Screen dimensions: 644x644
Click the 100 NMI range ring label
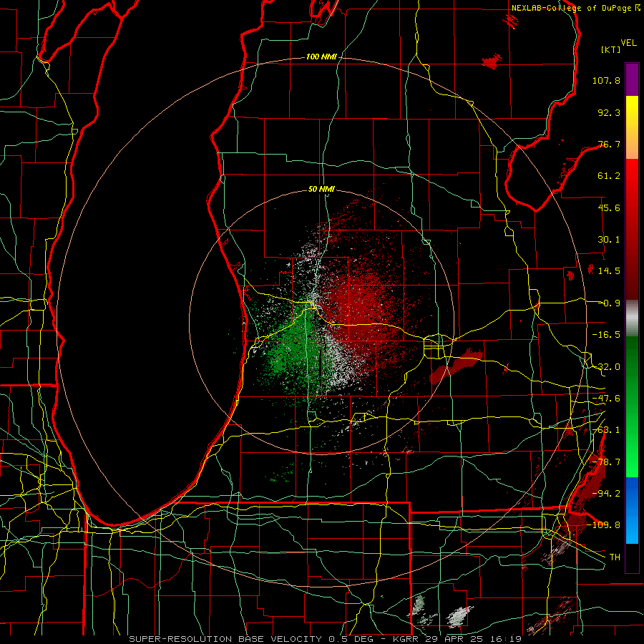(321, 57)
